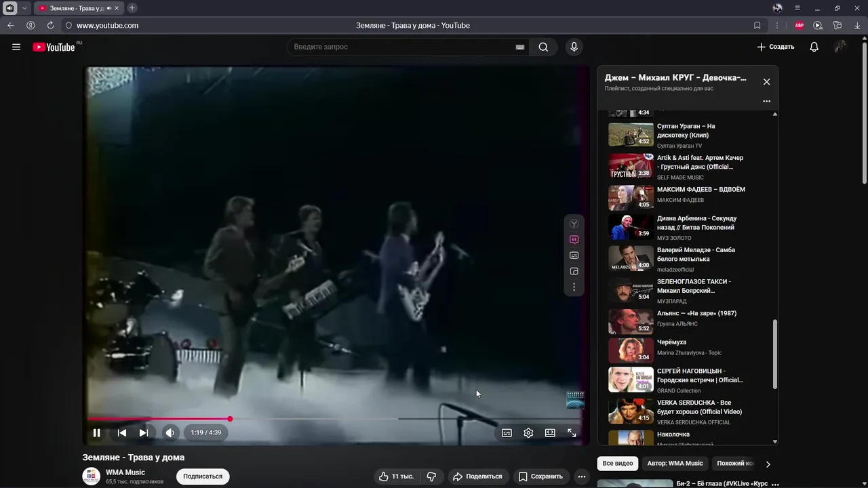The height and width of the screenshot is (488, 868).
Task: Expand the tab list dropdown arrow
Action: 24,8
